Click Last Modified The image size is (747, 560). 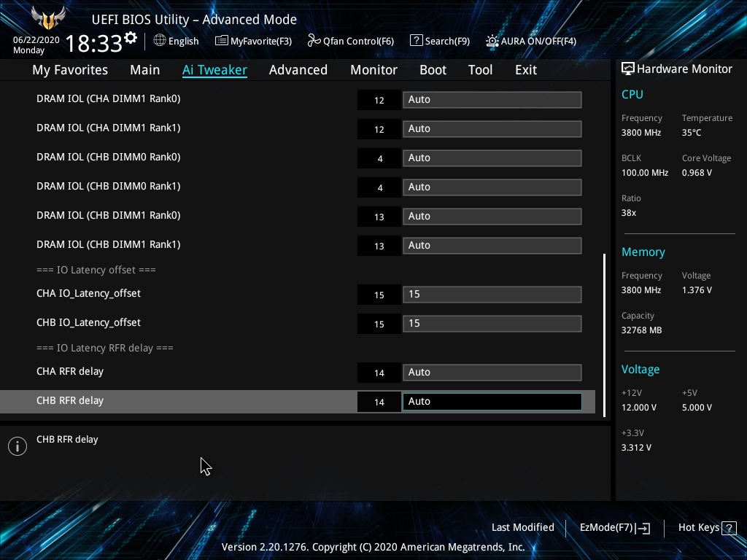(x=522, y=528)
